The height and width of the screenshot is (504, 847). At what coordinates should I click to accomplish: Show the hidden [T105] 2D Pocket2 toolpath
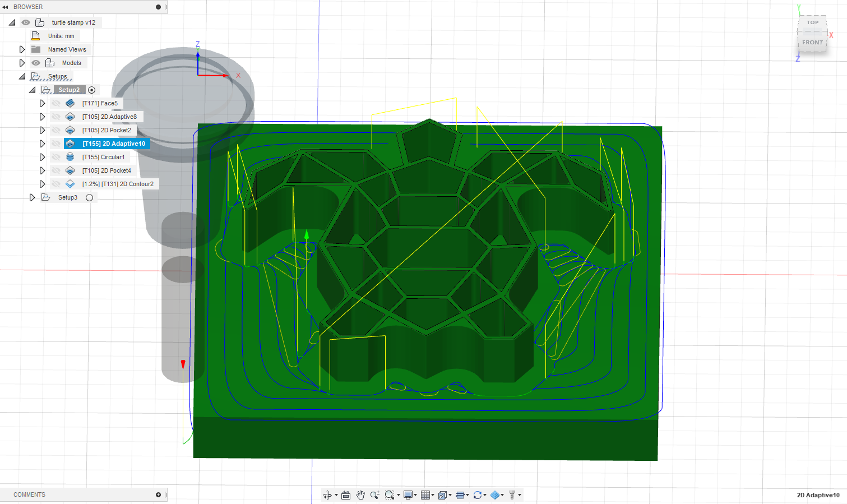(56, 130)
